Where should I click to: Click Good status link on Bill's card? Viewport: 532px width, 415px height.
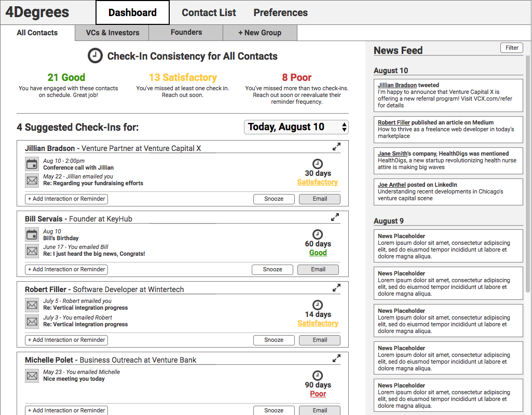click(x=318, y=253)
